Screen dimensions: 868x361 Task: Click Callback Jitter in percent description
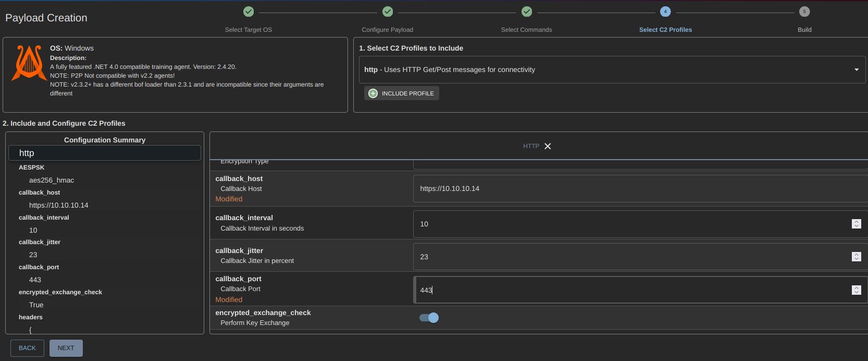point(257,261)
